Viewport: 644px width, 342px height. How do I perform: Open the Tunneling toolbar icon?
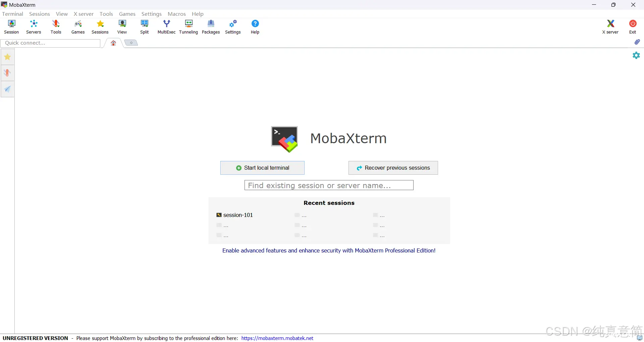point(189,27)
